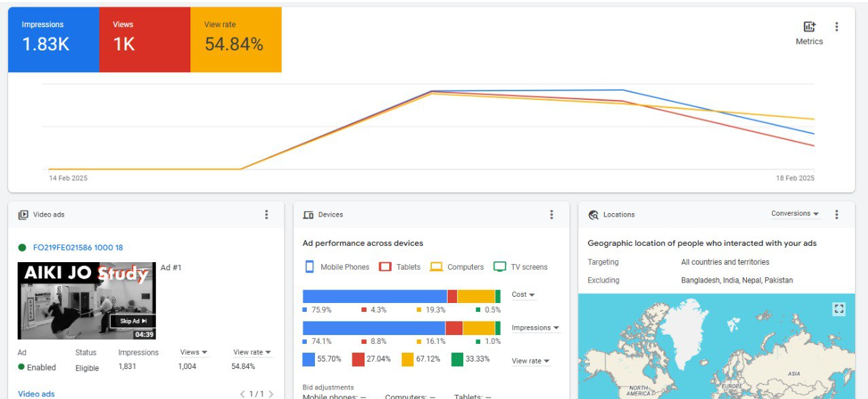Open overview chart three-dot menu
Image resolution: width=868 pixels, height=399 pixels.
tap(837, 27)
